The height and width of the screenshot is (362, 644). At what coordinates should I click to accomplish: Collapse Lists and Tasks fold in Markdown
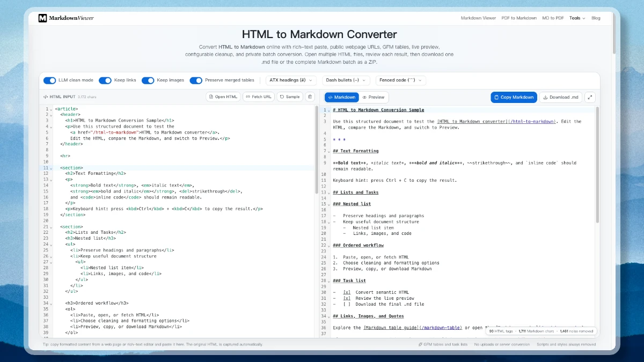[x=328, y=193]
